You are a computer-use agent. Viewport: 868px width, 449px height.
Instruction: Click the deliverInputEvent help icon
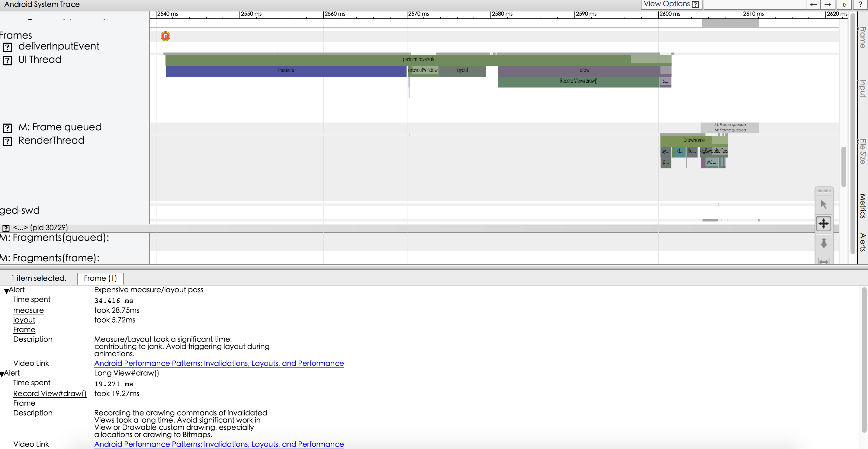pyautogui.click(x=8, y=47)
